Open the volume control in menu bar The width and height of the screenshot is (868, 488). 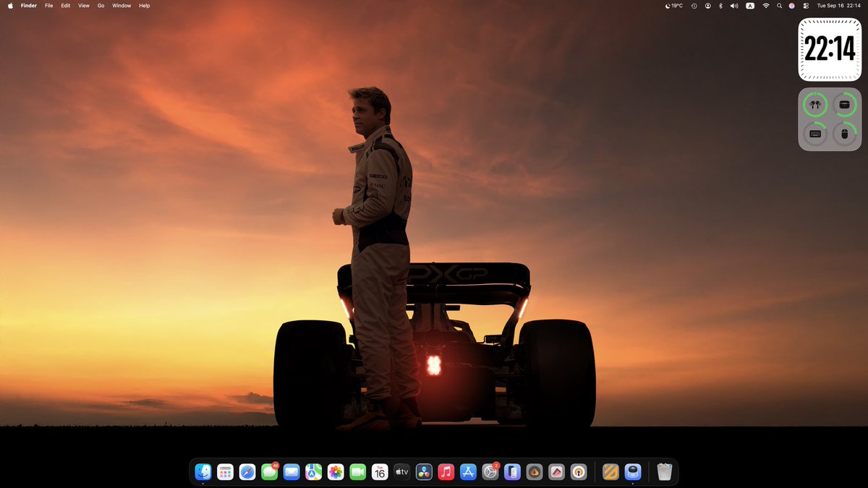(x=734, y=5)
